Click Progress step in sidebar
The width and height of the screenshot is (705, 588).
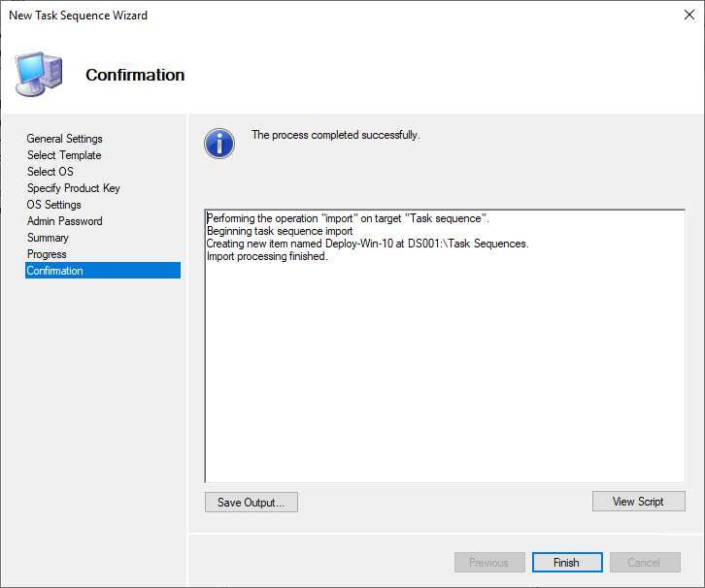click(47, 254)
